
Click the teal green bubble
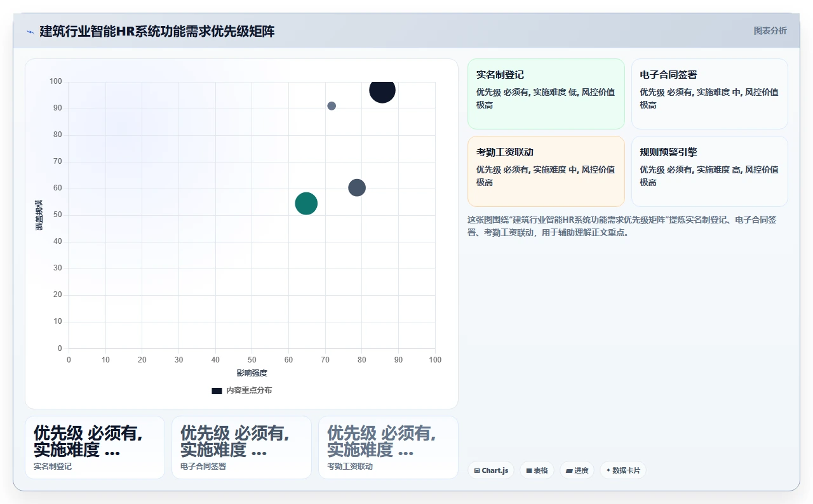tap(306, 204)
